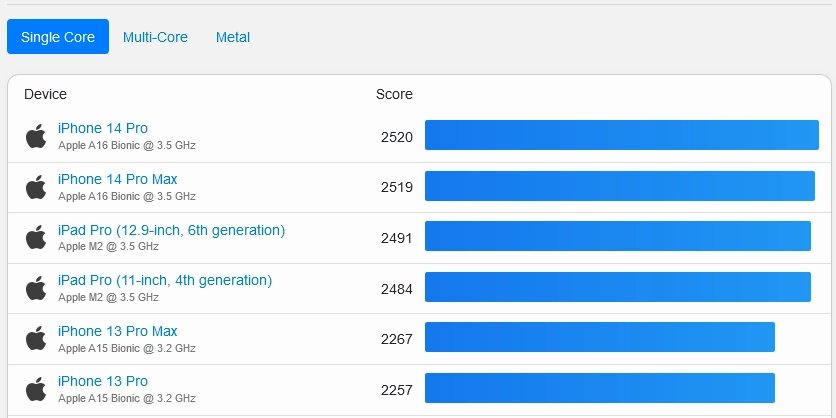Open the iPhone 14 Pro link

pyautogui.click(x=103, y=128)
